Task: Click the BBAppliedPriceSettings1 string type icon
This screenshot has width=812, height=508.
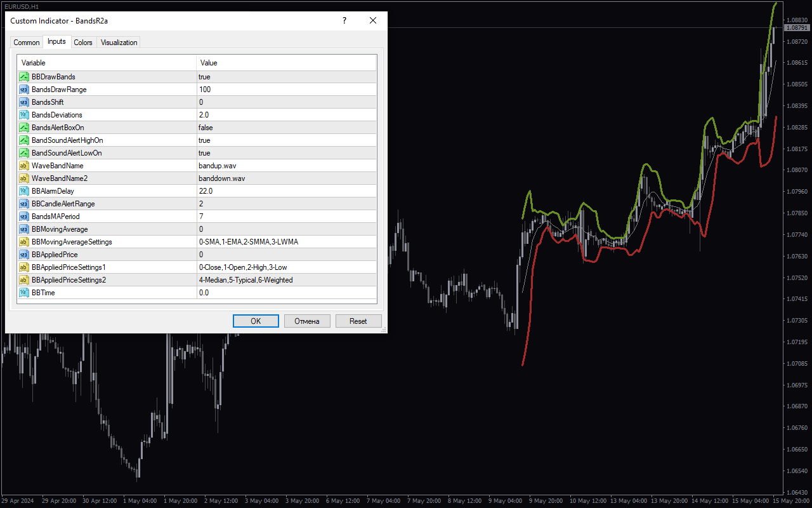Action: tap(24, 267)
